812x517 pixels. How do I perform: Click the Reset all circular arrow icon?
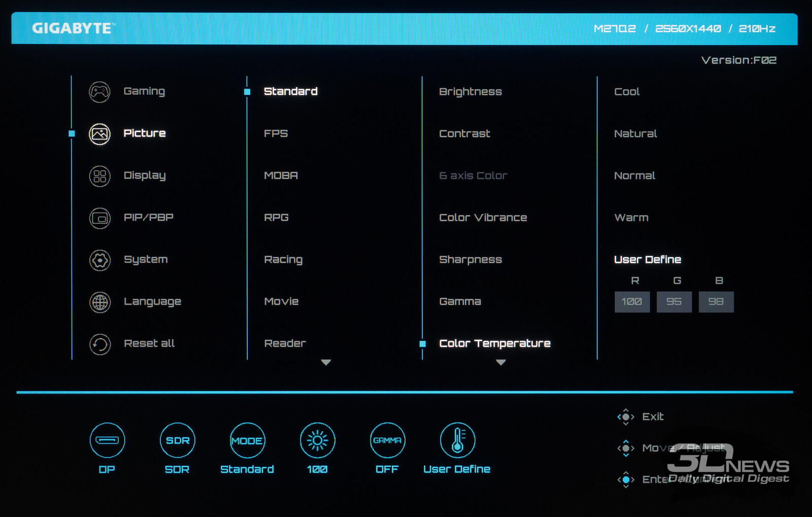[x=99, y=344]
